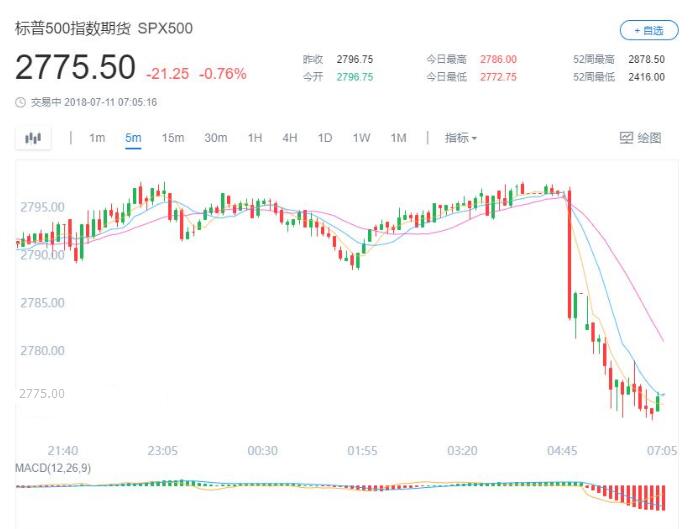Viewport: 692px width, 529px height.
Task: Choose the 15m chart interval
Action: tap(173, 138)
